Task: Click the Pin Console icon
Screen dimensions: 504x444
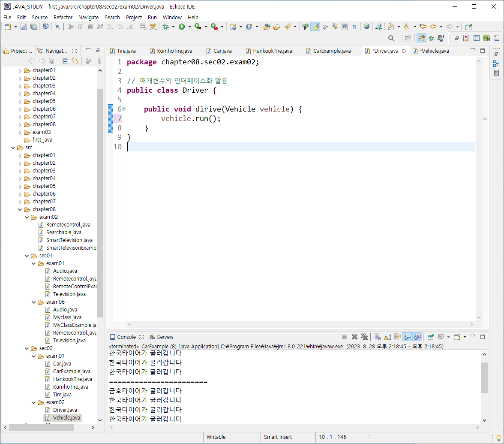Action: click(430, 337)
